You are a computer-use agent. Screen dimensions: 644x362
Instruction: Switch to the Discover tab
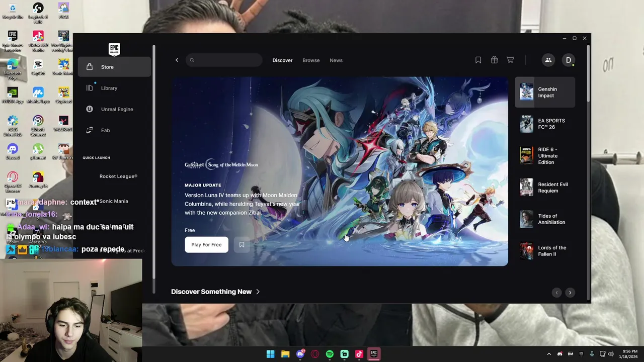pyautogui.click(x=282, y=60)
